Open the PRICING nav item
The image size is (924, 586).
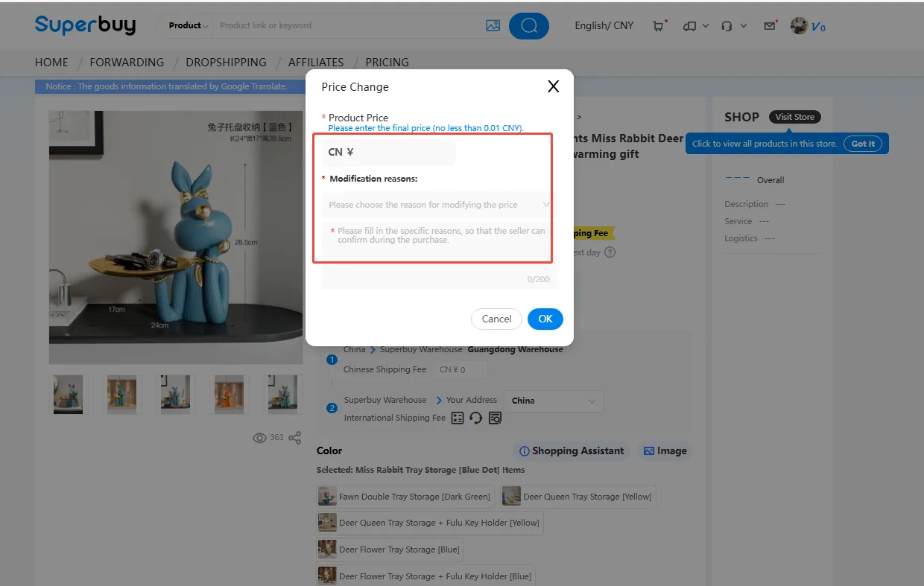(x=387, y=63)
